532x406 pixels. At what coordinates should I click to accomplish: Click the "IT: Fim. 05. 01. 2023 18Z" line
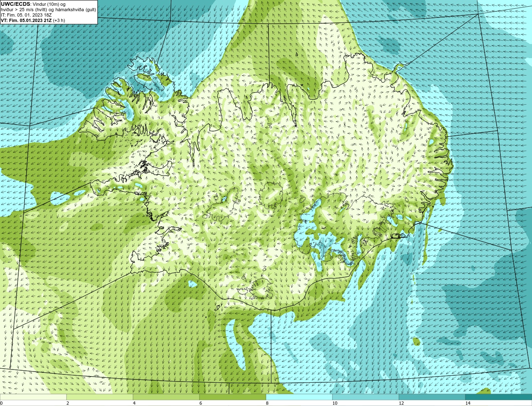tap(26, 15)
